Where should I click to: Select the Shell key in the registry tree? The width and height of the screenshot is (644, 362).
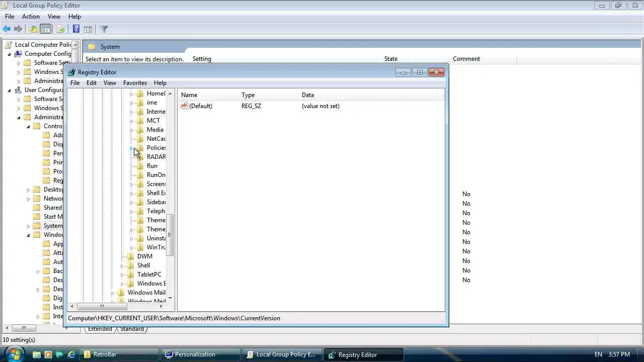click(x=143, y=265)
